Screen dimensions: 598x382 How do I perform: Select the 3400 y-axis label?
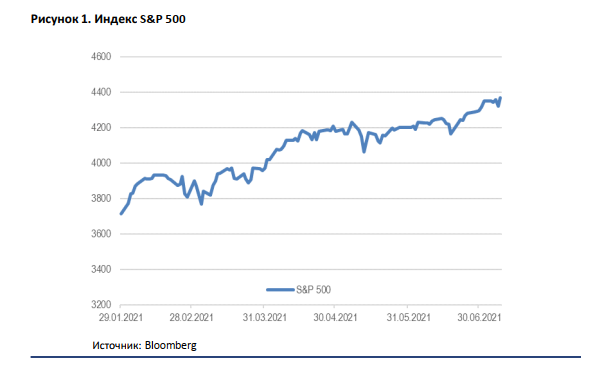pos(101,269)
